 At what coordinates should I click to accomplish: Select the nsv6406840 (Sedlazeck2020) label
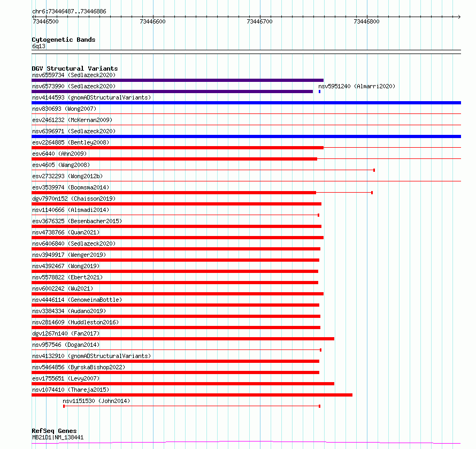pos(74,243)
